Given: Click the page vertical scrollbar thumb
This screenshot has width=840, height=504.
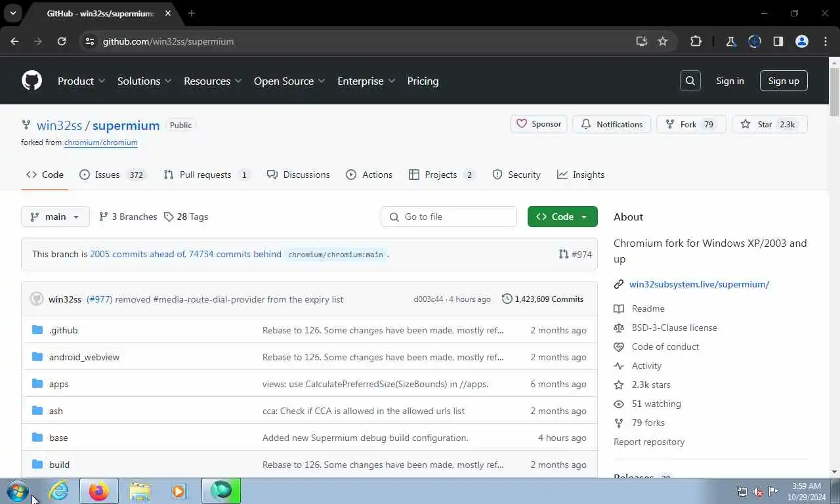Looking at the screenshot, I should pyautogui.click(x=834, y=93).
